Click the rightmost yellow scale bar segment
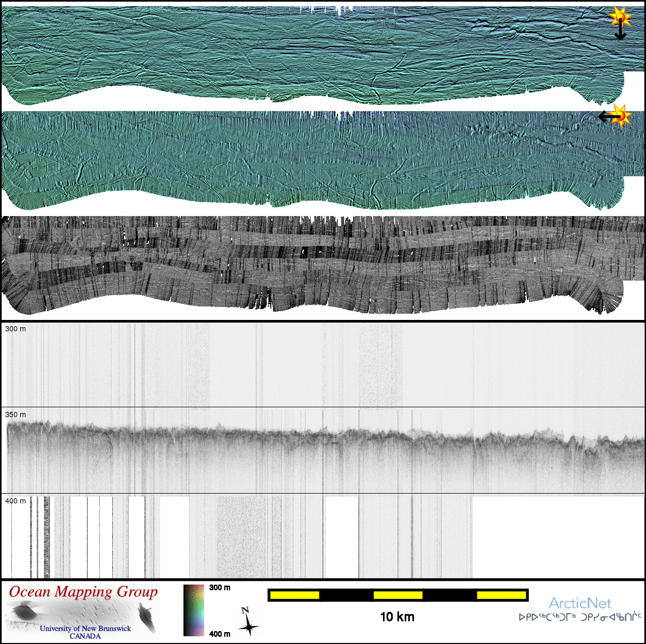The width and height of the screenshot is (646, 644). (501, 595)
